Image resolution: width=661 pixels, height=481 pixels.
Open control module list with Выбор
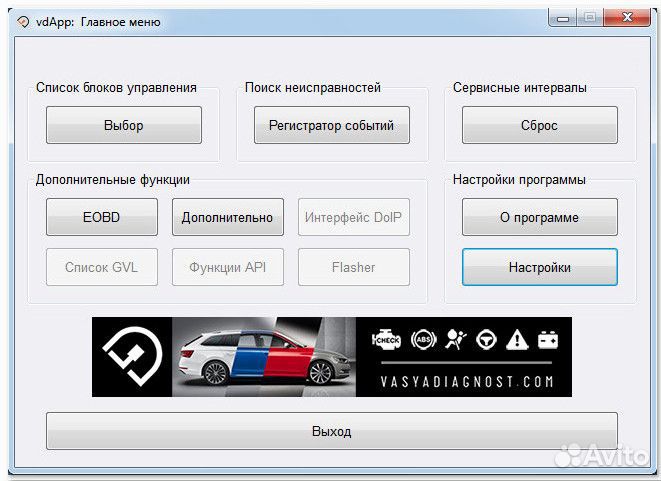(x=124, y=126)
